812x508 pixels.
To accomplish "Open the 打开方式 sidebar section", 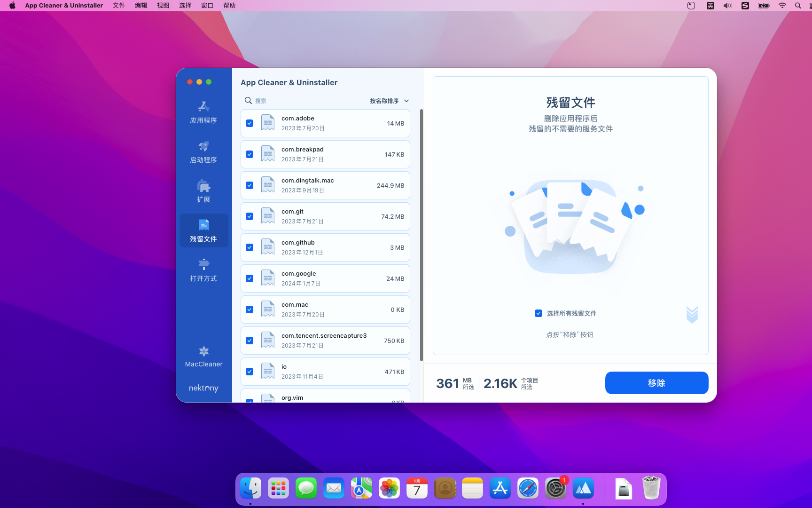I will (x=203, y=270).
